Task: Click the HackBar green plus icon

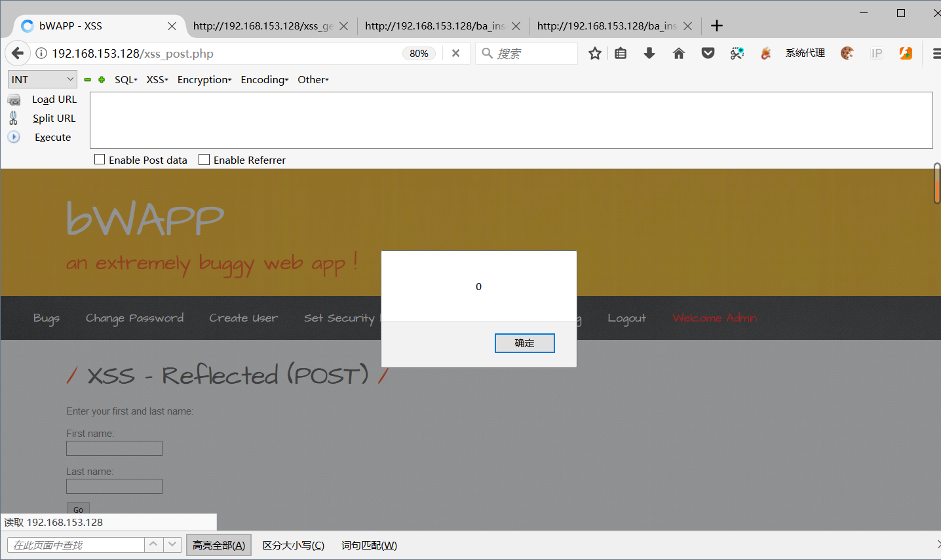Action: [x=102, y=79]
